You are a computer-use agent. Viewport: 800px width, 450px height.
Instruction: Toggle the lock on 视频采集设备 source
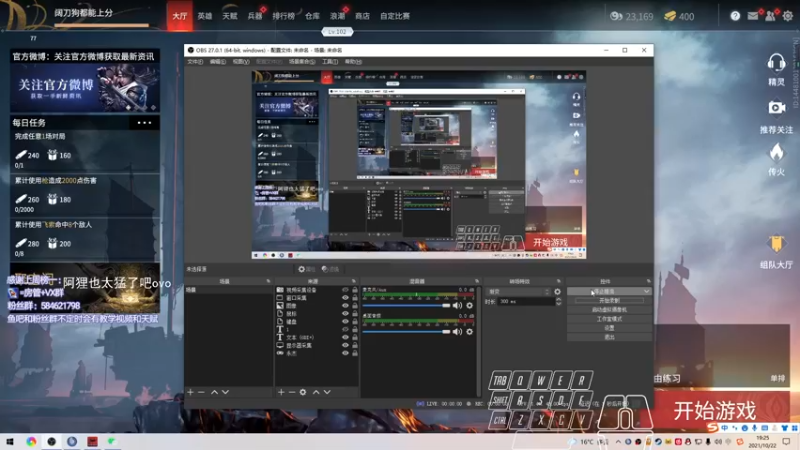coord(355,290)
